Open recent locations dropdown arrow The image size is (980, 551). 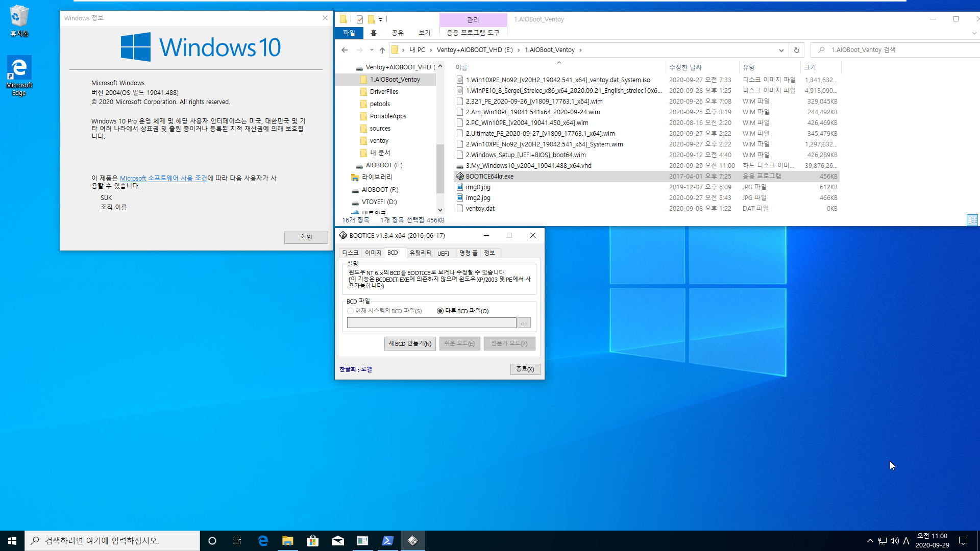tap(372, 50)
